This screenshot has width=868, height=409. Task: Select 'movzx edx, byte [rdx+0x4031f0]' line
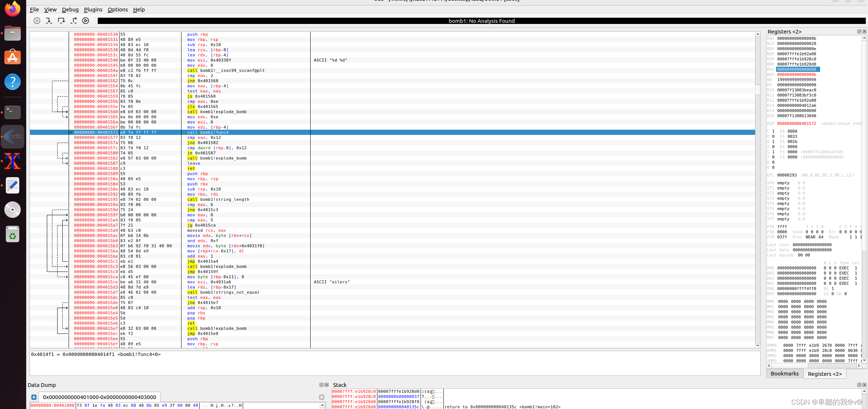point(226,246)
